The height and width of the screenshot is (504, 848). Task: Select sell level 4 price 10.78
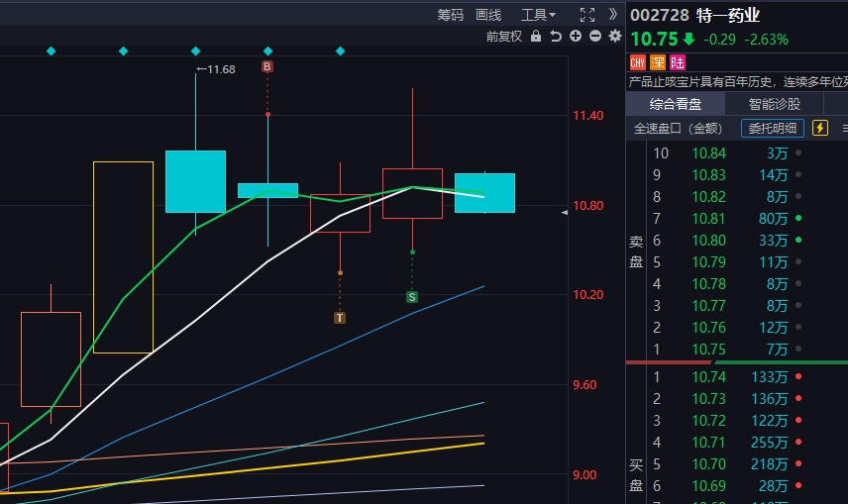tap(709, 284)
